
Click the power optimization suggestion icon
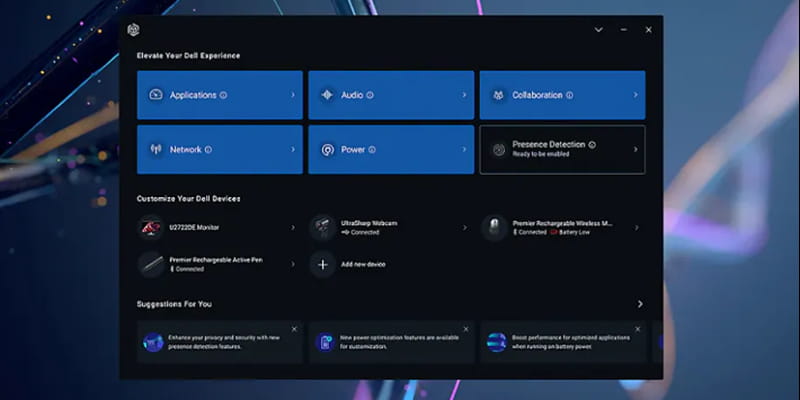point(324,342)
